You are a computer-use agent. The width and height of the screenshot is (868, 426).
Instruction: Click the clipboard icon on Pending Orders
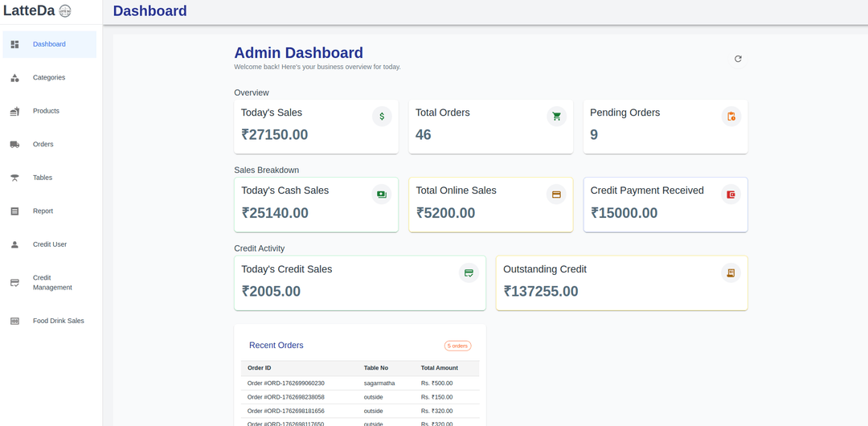click(731, 117)
